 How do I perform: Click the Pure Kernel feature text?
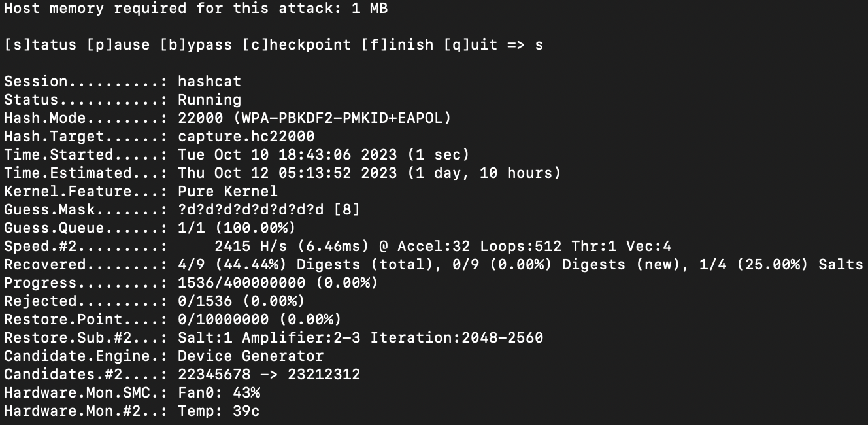[x=227, y=192]
